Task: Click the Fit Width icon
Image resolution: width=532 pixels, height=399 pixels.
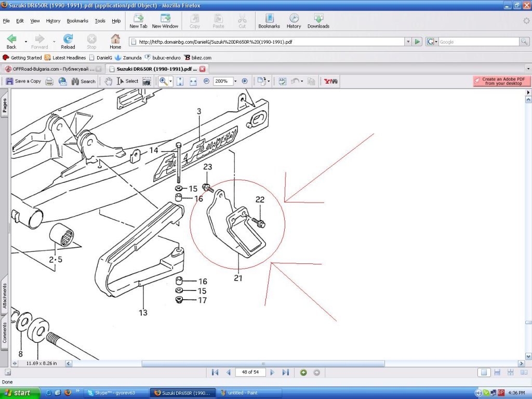Action: click(193, 81)
